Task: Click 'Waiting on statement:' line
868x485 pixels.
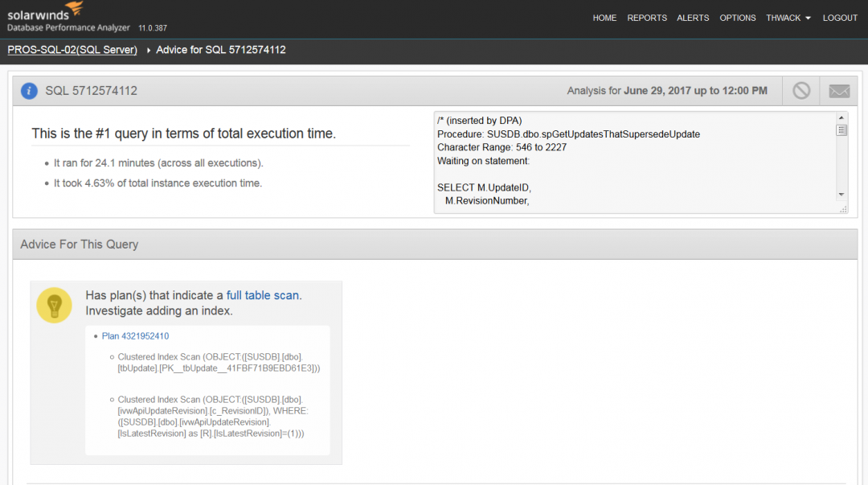Action: [x=483, y=161]
